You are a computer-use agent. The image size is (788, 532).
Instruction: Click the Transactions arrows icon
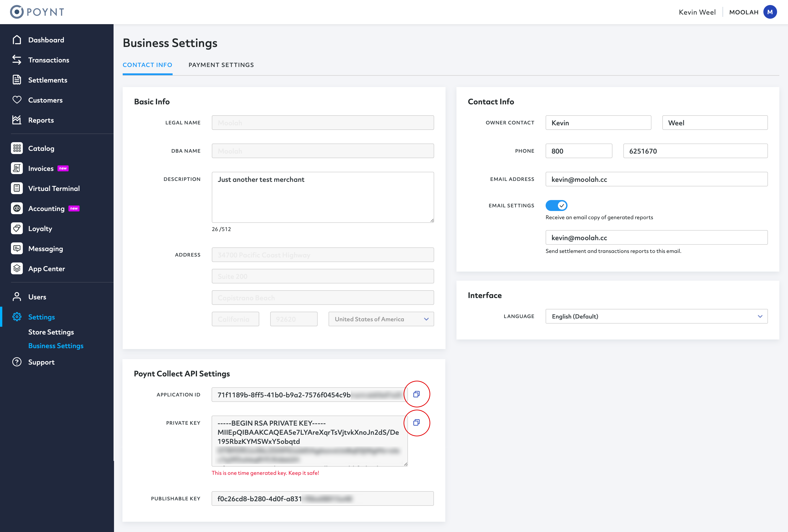(17, 60)
